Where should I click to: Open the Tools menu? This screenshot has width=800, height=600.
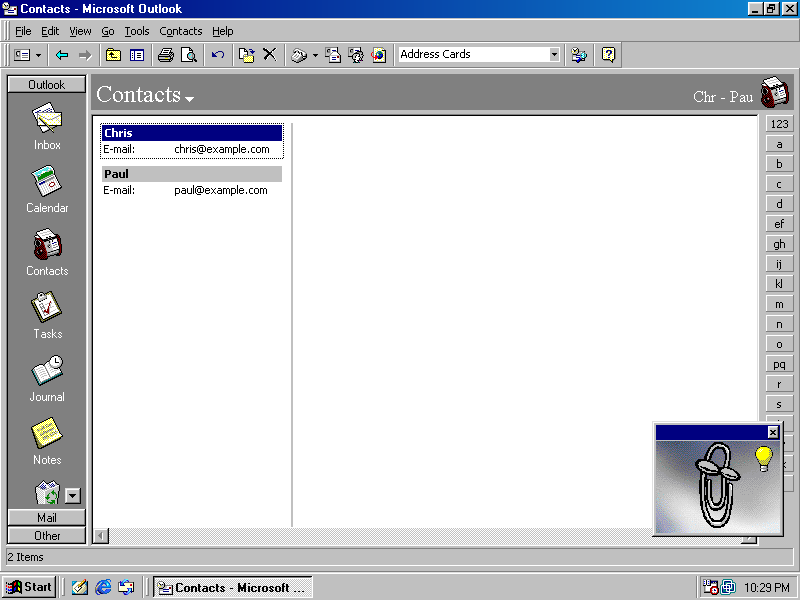[137, 31]
